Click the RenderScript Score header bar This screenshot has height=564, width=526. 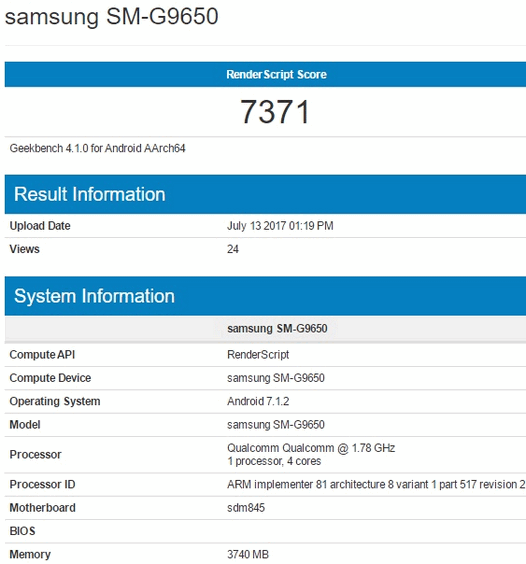click(265, 74)
